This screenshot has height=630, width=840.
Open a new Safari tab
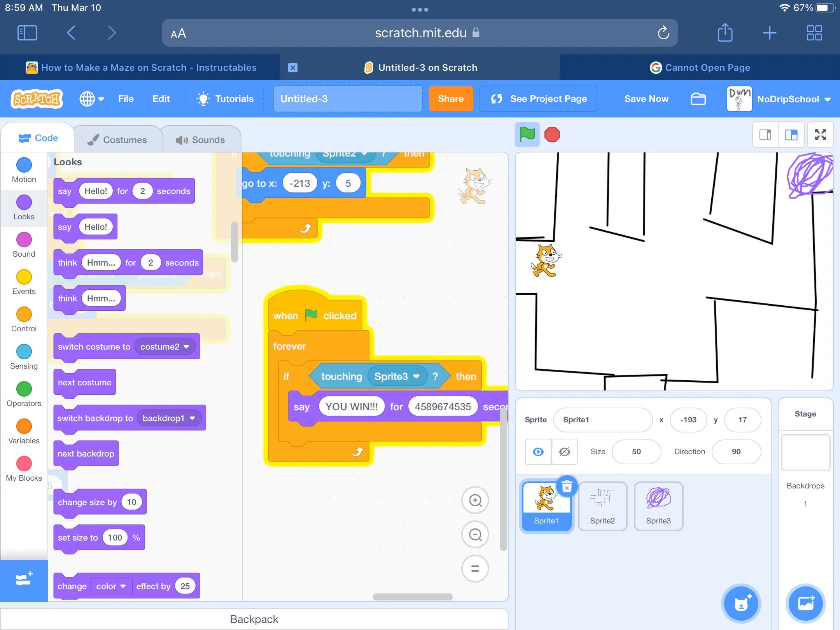click(770, 33)
